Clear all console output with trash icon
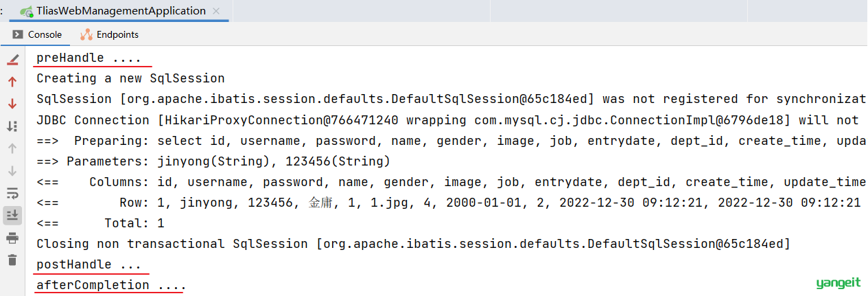868x296 pixels. click(12, 260)
